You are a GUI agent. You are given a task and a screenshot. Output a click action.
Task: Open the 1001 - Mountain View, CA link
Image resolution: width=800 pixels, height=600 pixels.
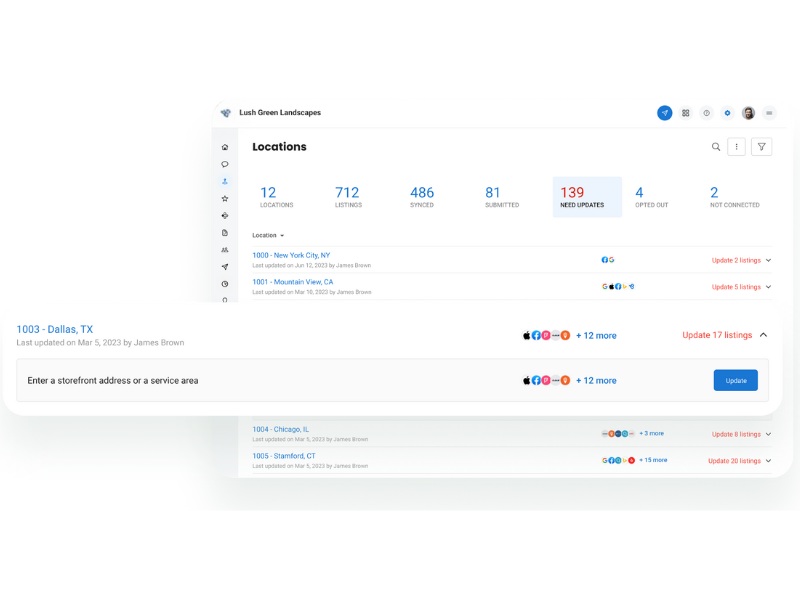[x=293, y=282]
